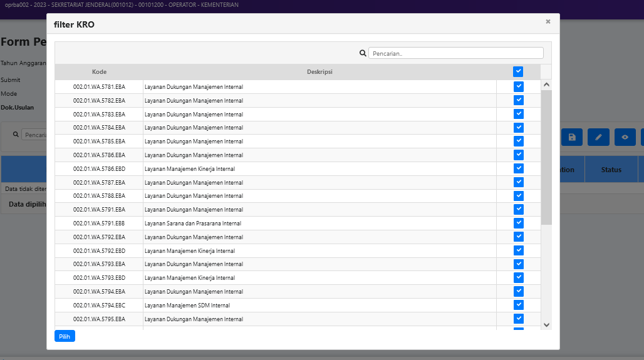Screen dimensions: 644x360
Task: Click the Status column header in background
Action: (x=611, y=170)
